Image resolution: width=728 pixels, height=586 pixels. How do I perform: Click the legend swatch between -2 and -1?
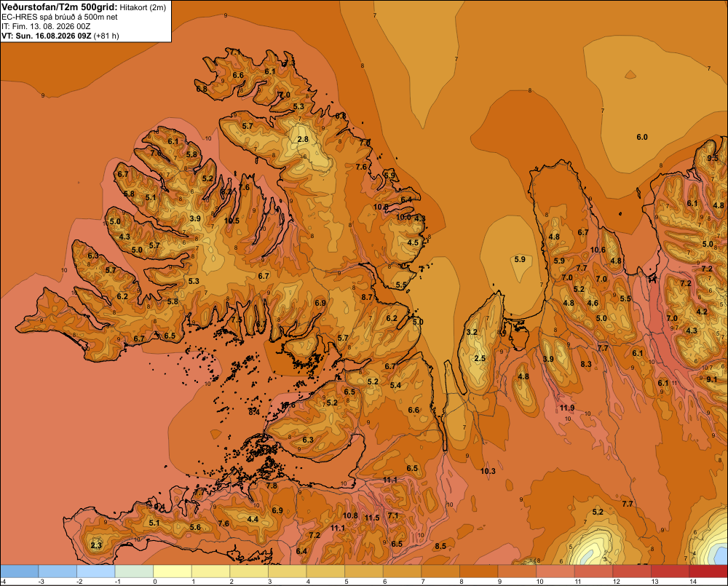coord(95,571)
